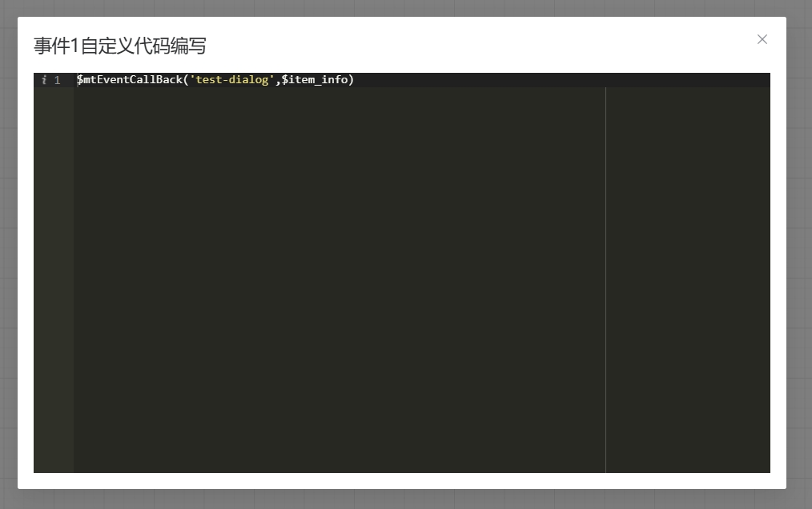Image resolution: width=812 pixels, height=509 pixels.
Task: Click the opening parenthesis after $mtEventCallBack
Action: coord(186,80)
